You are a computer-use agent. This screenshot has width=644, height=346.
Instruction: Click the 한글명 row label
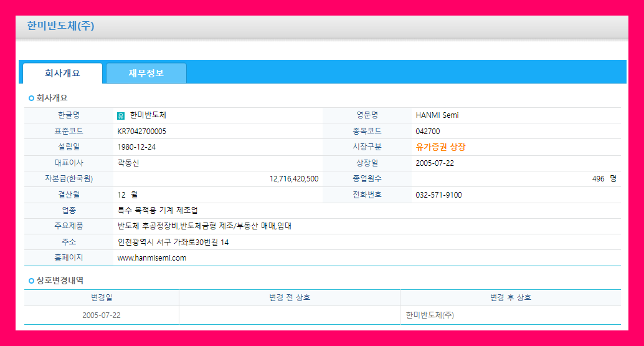(x=69, y=115)
